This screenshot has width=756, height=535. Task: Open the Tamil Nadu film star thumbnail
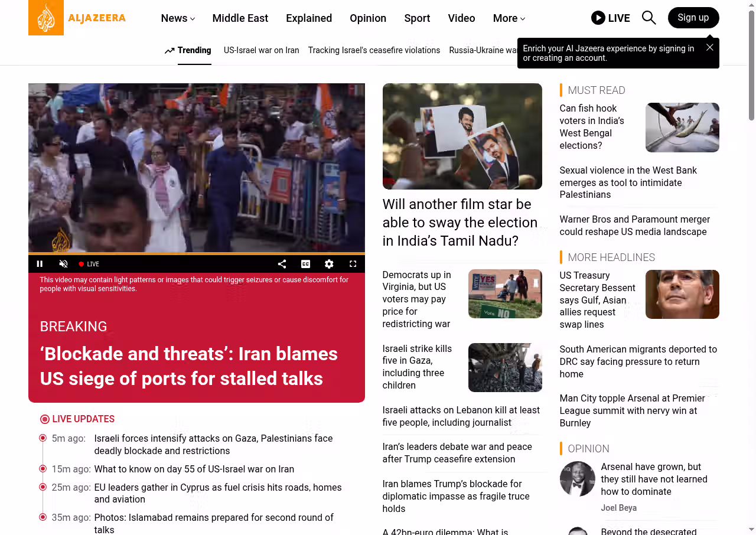[x=462, y=136]
